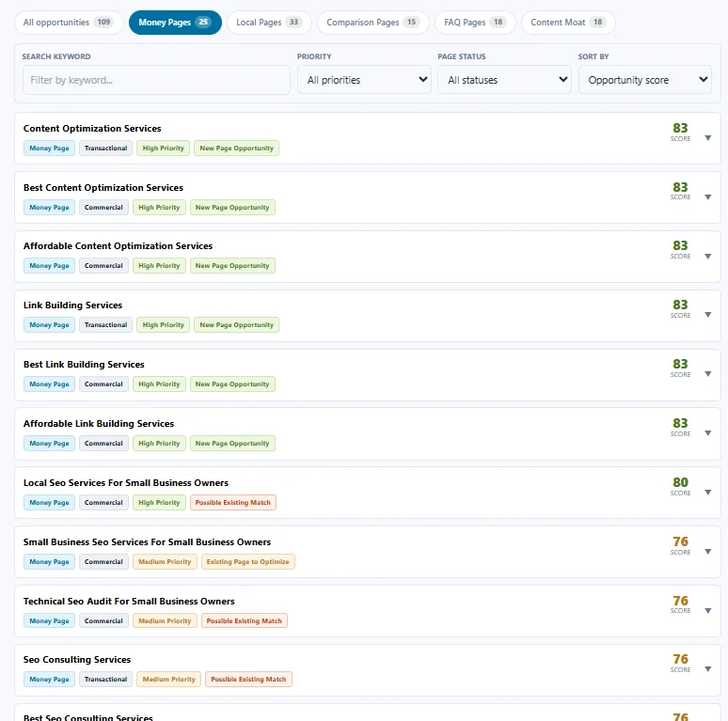Click the 109 count badge on All opportunities
This screenshot has height=721, width=728.
click(x=103, y=22)
